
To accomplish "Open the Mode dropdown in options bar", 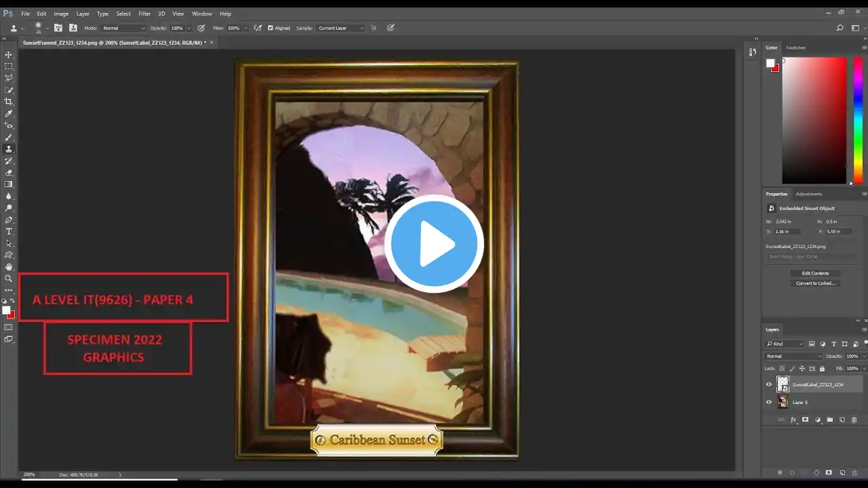I will (123, 28).
